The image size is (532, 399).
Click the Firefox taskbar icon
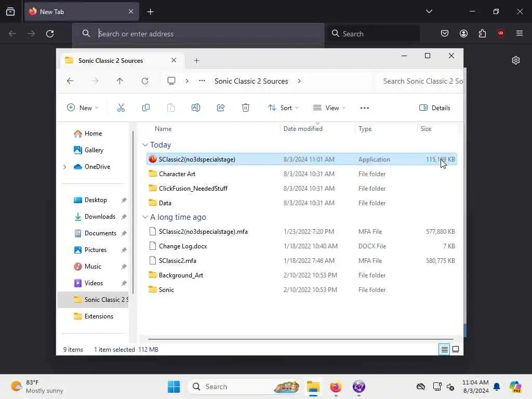336,387
